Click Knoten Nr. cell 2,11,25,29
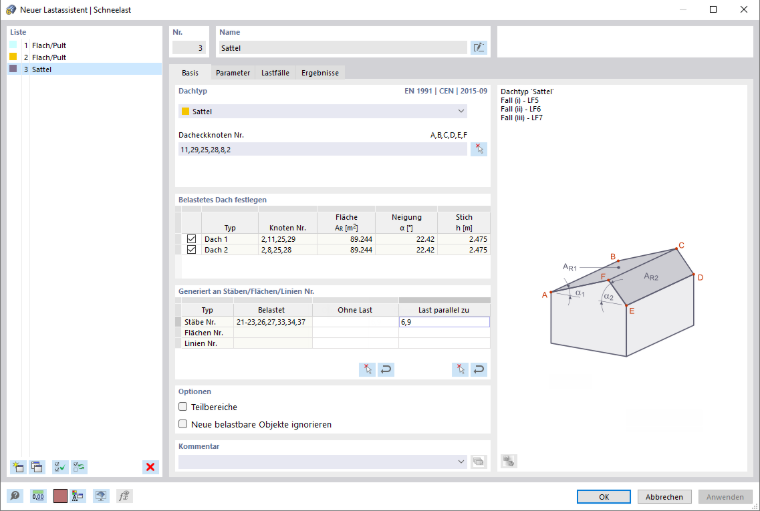 (288, 239)
